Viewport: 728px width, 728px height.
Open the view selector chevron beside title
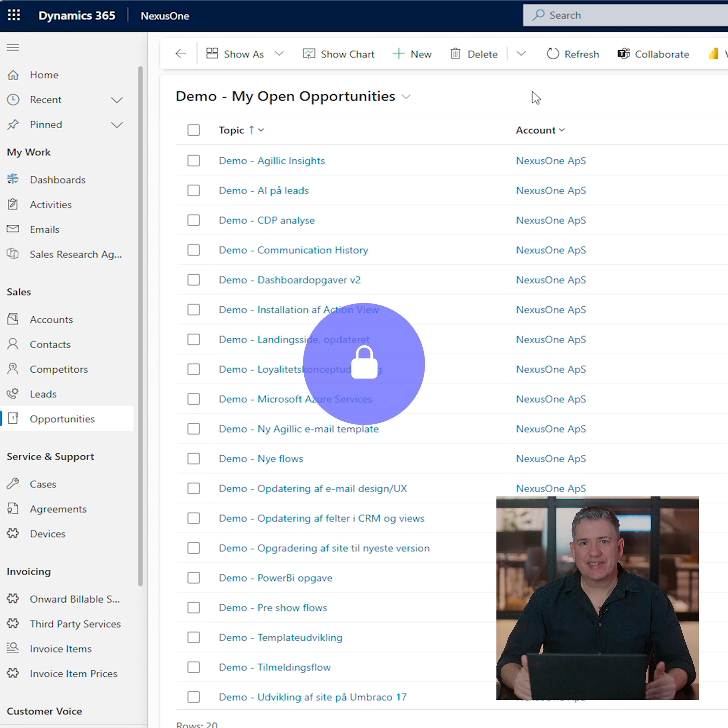point(406,97)
